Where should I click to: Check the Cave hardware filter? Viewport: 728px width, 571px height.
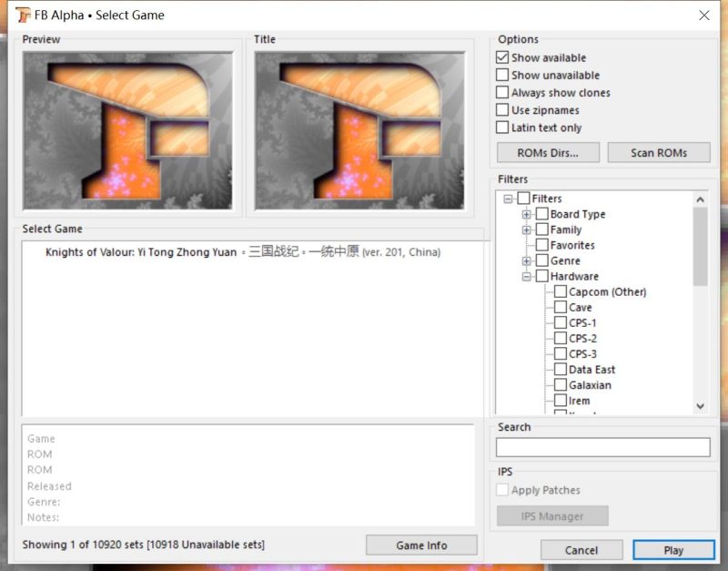(561, 307)
